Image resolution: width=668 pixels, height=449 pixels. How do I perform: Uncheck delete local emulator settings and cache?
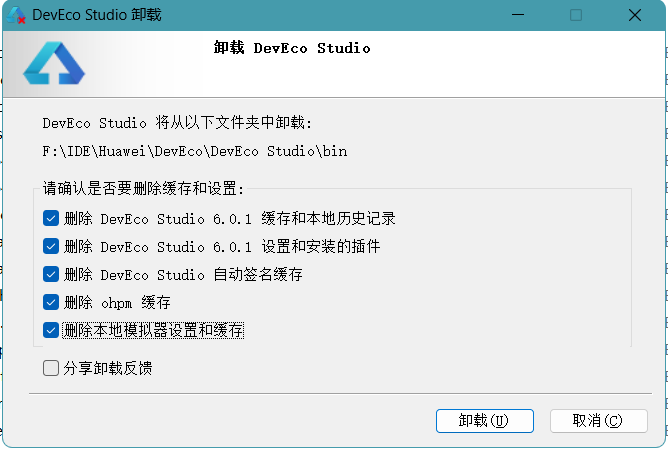[51, 330]
